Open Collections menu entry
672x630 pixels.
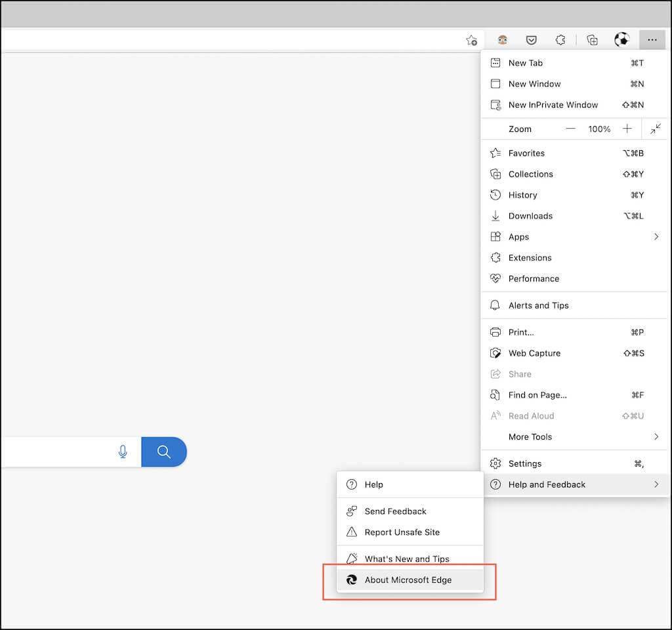(574, 174)
